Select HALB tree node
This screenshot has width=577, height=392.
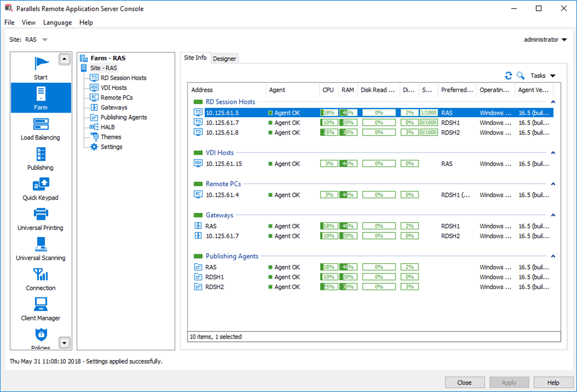(107, 127)
